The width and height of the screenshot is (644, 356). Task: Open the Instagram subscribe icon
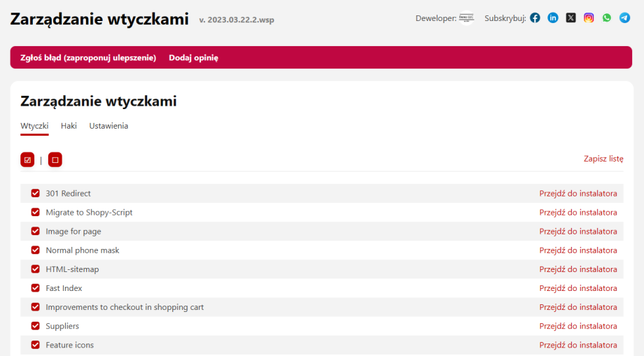point(589,18)
